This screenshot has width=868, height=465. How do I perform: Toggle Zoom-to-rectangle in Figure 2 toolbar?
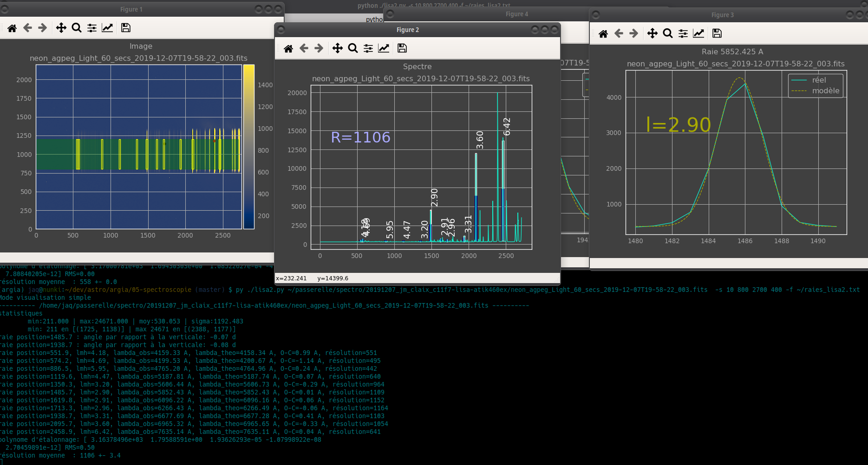coord(353,48)
